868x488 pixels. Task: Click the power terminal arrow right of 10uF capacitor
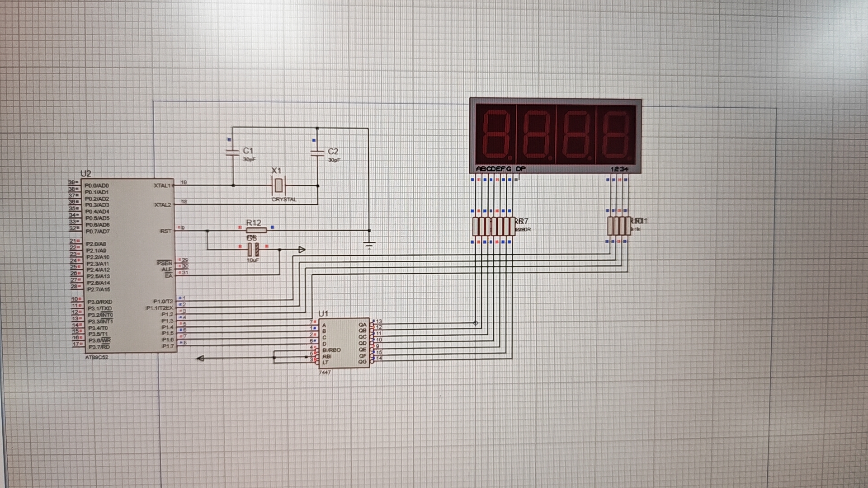pyautogui.click(x=302, y=249)
